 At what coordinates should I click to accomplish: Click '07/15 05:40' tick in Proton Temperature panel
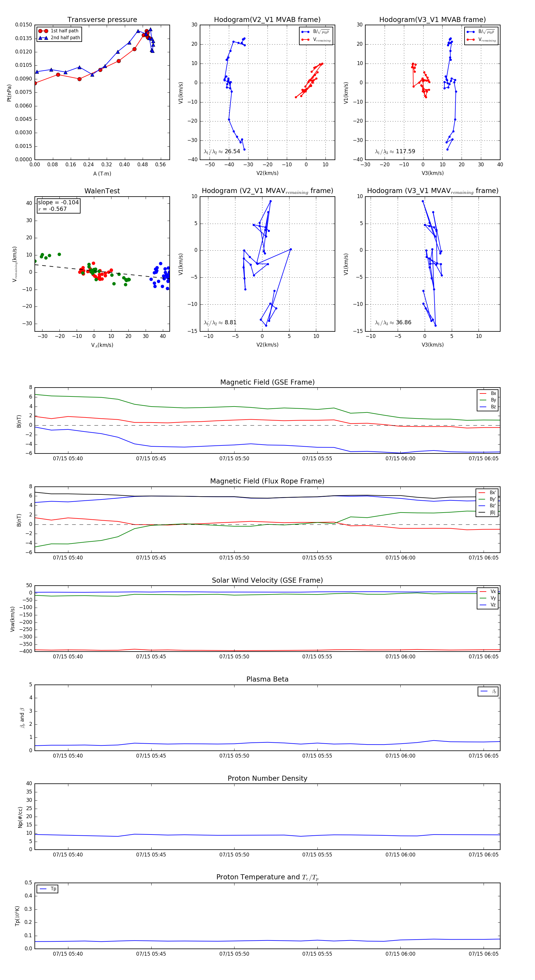(x=68, y=954)
